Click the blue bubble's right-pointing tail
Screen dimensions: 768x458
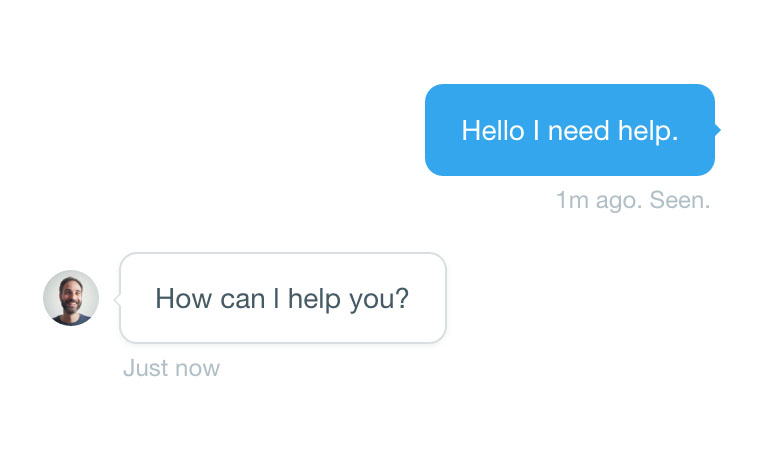point(718,130)
